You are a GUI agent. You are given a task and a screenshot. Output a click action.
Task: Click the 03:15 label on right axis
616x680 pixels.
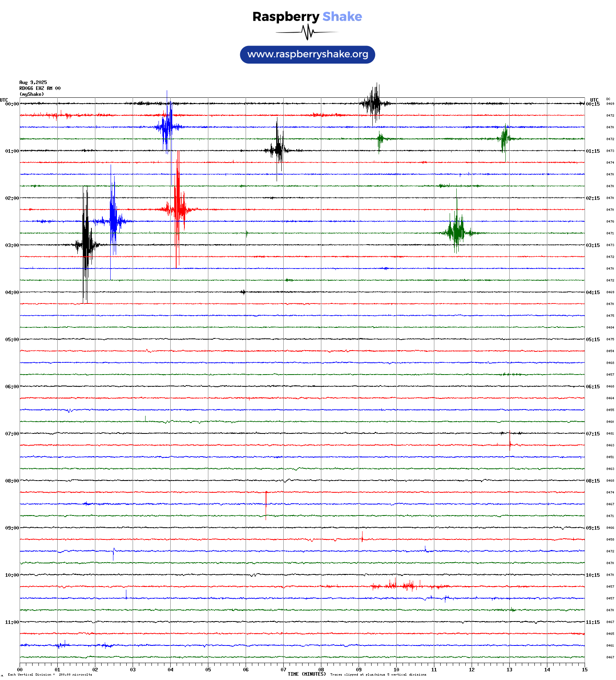pos(592,245)
